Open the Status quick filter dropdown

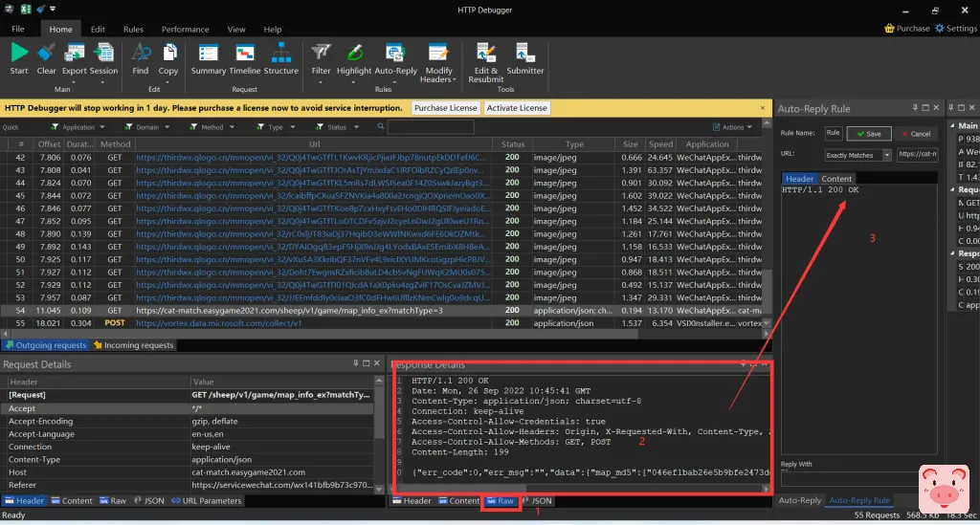pyautogui.click(x=356, y=127)
